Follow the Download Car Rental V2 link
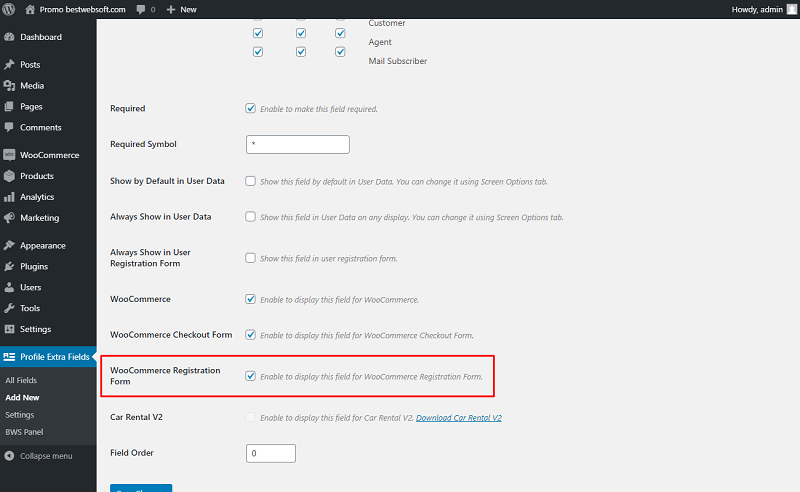The image size is (800, 492). click(x=459, y=418)
